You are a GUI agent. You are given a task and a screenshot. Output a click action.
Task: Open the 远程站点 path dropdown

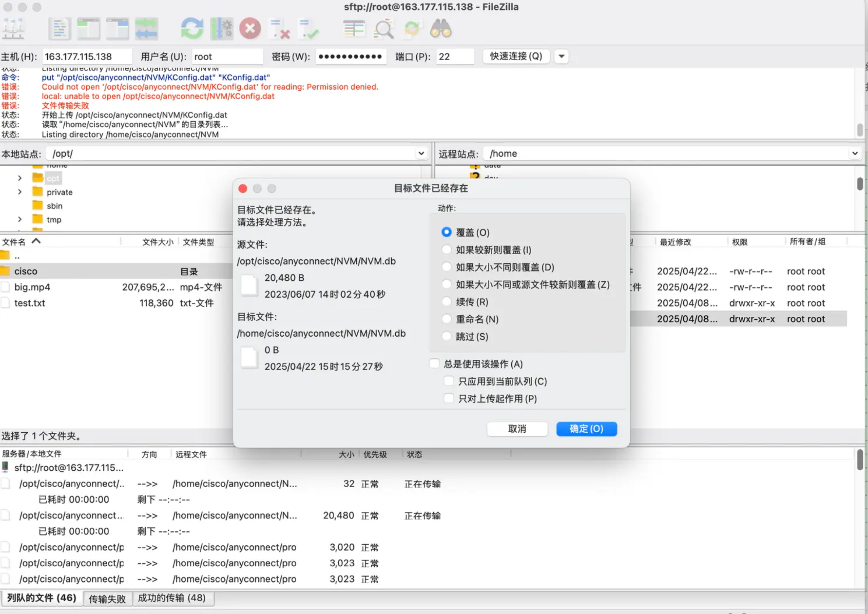pyautogui.click(x=854, y=153)
